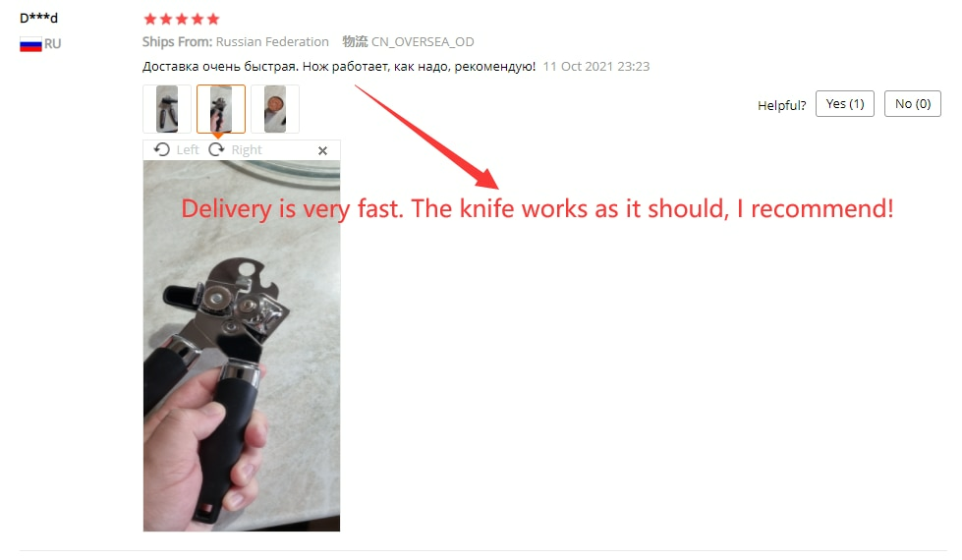This screenshot has width=962, height=560.
Task: Vote No (0) on review helpfulness
Action: [x=912, y=104]
